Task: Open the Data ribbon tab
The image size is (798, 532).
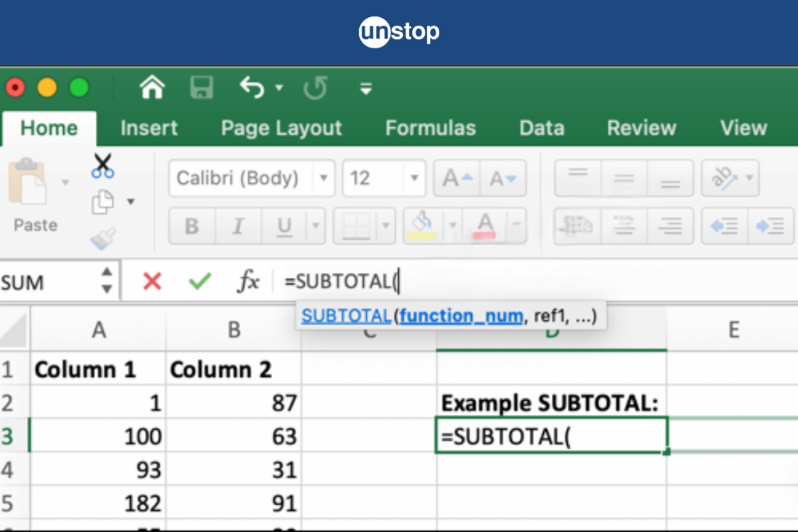Action: click(x=542, y=129)
